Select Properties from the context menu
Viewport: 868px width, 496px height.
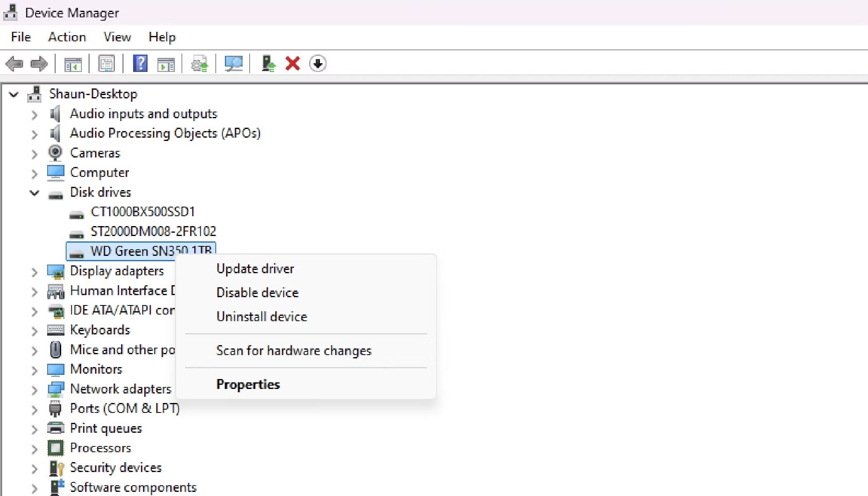(x=248, y=384)
